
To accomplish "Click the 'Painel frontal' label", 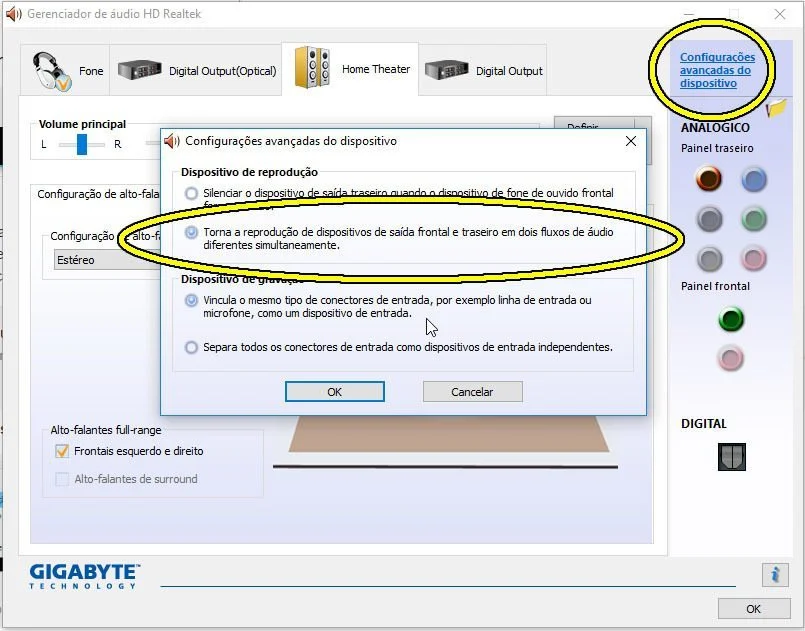I will point(715,286).
